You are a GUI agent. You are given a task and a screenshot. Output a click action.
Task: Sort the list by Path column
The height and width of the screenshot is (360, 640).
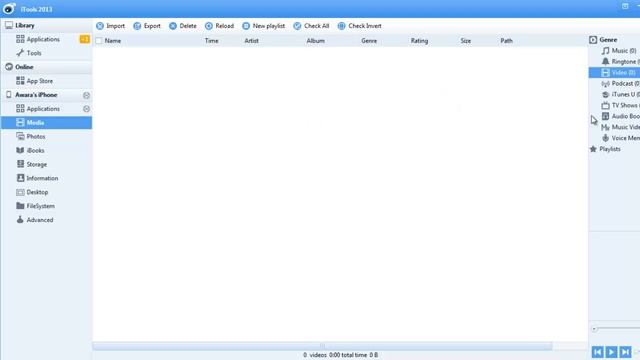pyautogui.click(x=506, y=41)
